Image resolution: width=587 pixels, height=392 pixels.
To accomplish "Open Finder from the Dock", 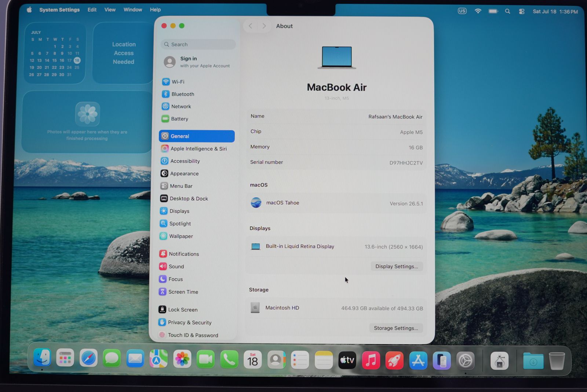I will (x=42, y=358).
